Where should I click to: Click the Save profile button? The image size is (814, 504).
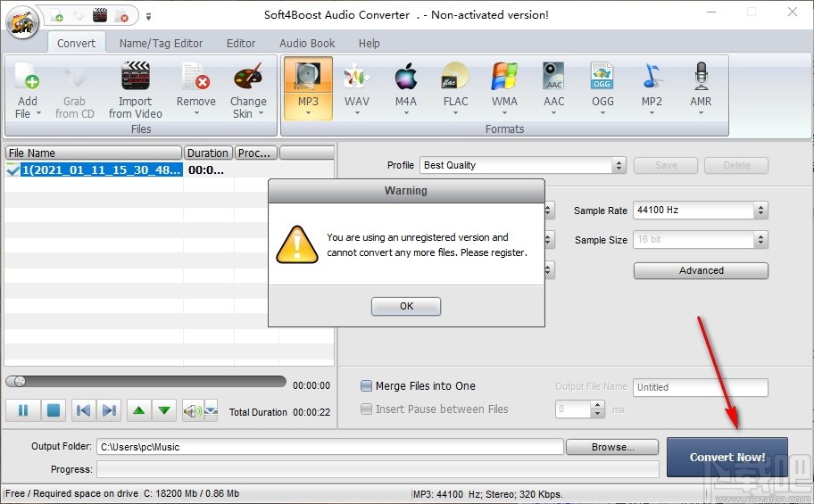666,165
